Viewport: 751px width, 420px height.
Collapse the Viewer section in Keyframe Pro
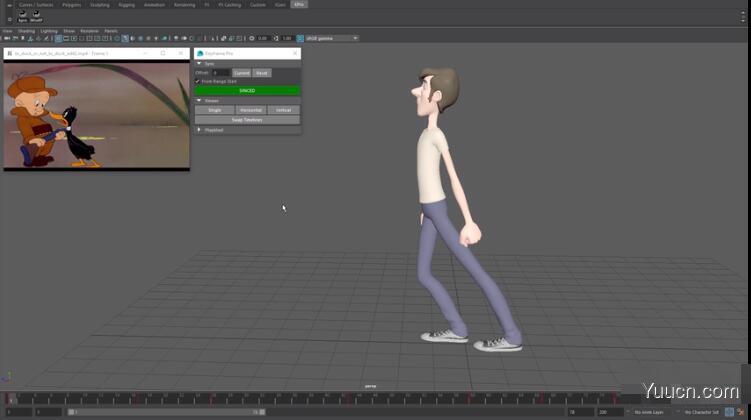199,101
